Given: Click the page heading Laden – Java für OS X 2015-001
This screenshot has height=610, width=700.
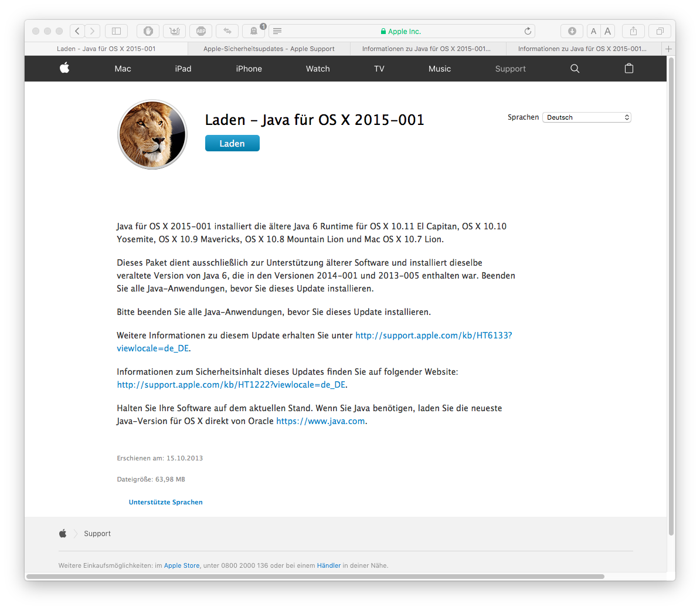Looking at the screenshot, I should coord(314,120).
